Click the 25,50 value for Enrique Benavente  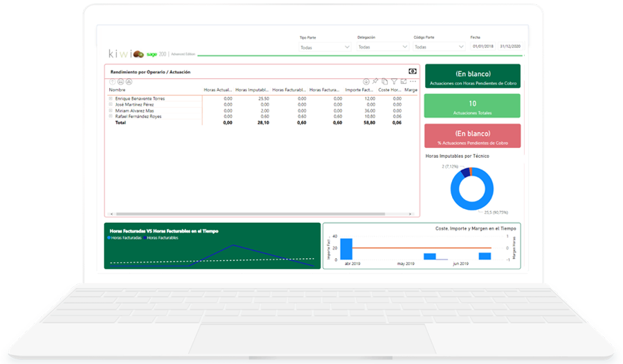[264, 98]
